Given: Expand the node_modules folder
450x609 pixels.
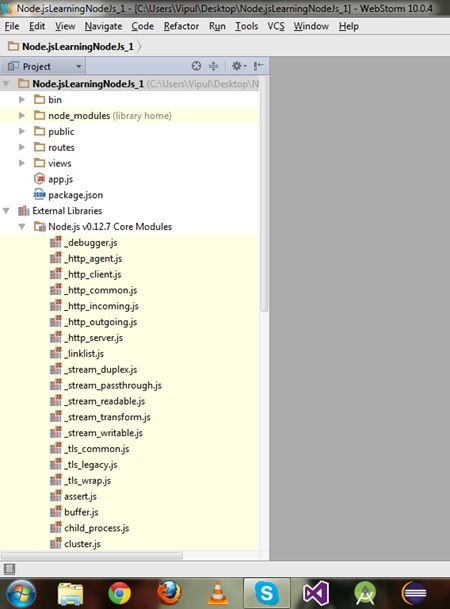Looking at the screenshot, I should 22,115.
